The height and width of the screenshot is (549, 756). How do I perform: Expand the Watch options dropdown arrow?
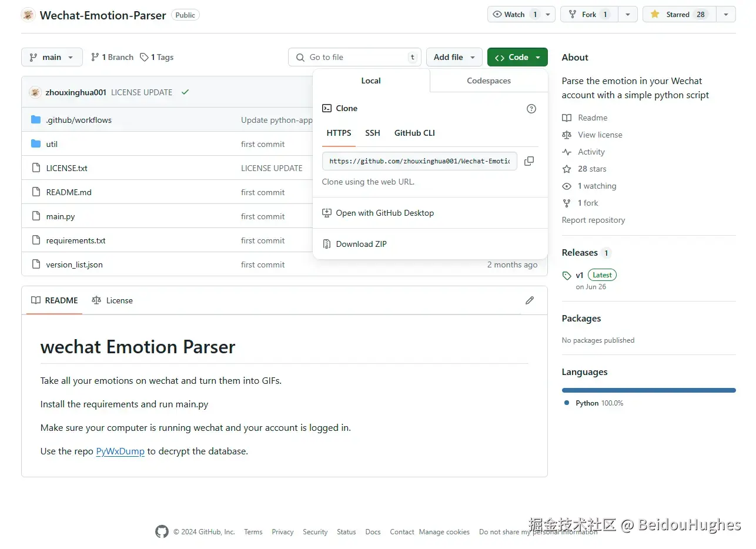click(548, 15)
